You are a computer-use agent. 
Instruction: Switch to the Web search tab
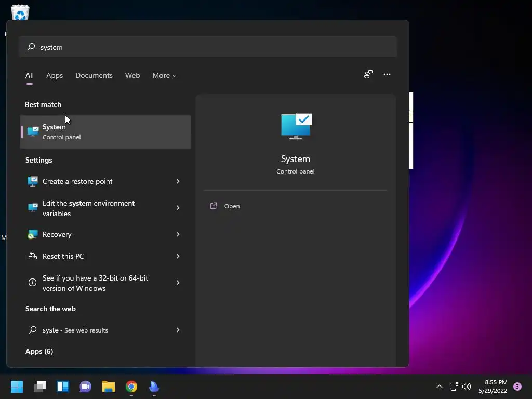[132, 76]
